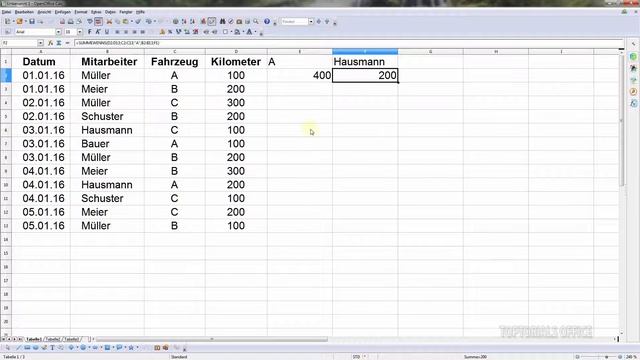Open the sidebar Navigator compass icon
This screenshot has height=360, width=640.
pos(633,91)
